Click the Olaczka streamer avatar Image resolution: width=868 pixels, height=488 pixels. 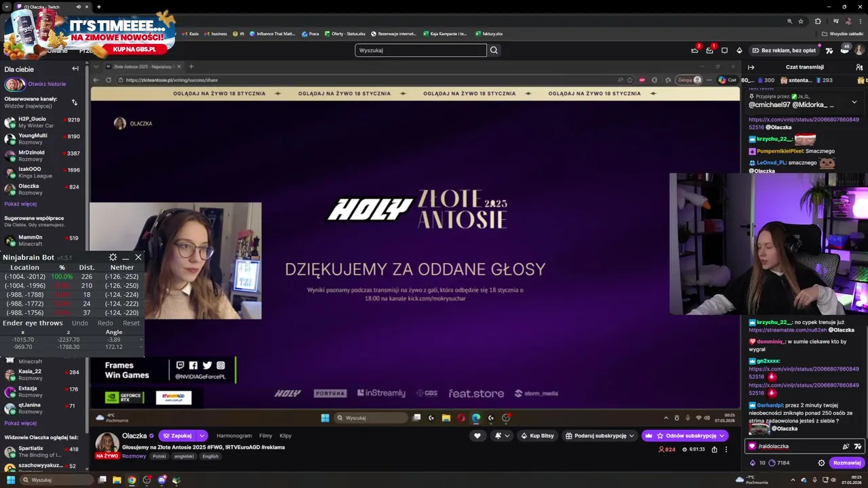107,444
